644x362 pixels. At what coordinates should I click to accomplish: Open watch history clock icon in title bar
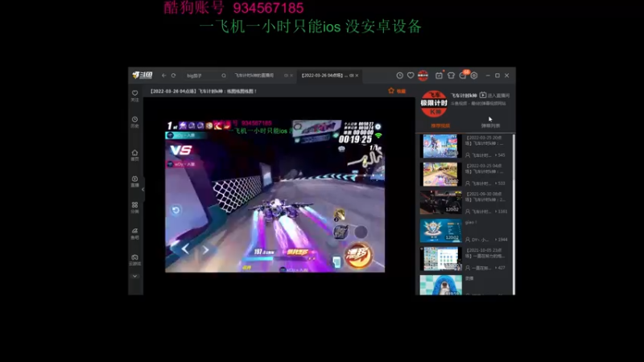click(399, 76)
